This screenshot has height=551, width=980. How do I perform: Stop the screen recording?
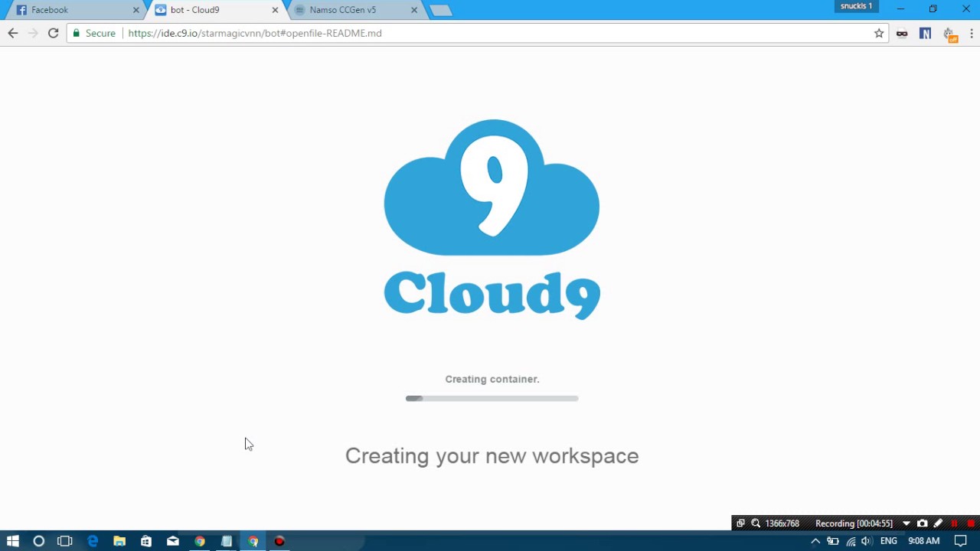(x=971, y=523)
